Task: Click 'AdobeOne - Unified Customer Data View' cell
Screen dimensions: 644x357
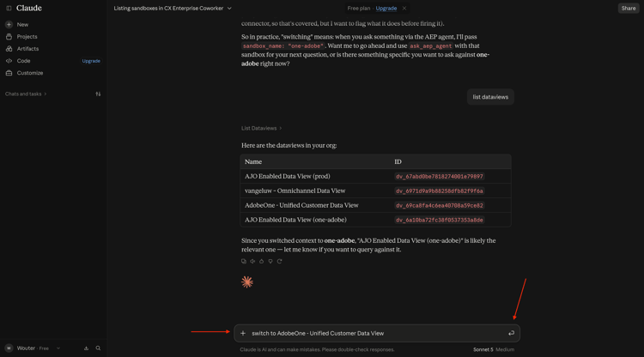Action: click(x=301, y=205)
